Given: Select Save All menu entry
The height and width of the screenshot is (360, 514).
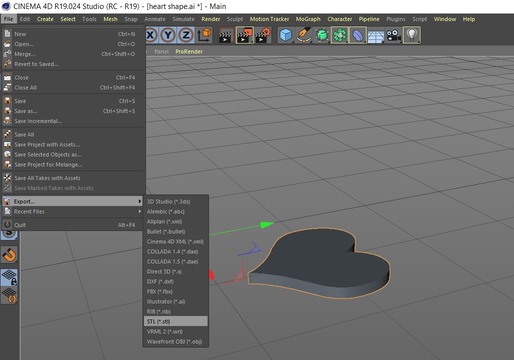Looking at the screenshot, I should (73, 135).
